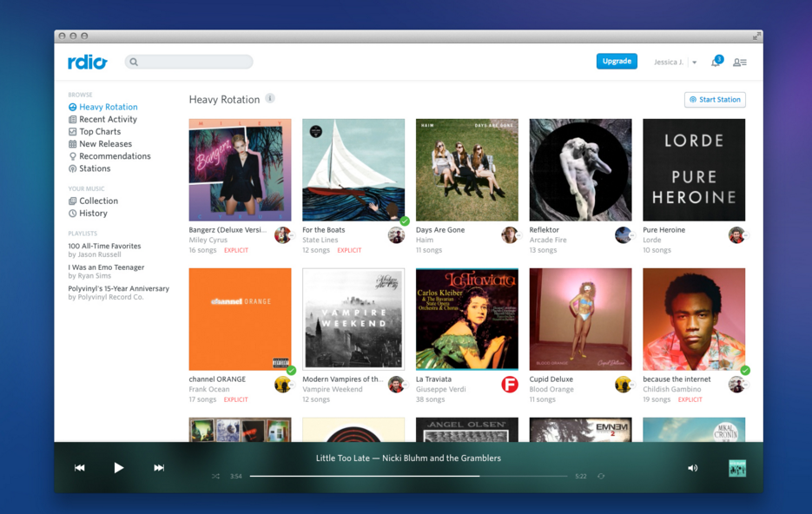
Task: Click the Giuseppe Verdi artist link
Action: (x=440, y=389)
